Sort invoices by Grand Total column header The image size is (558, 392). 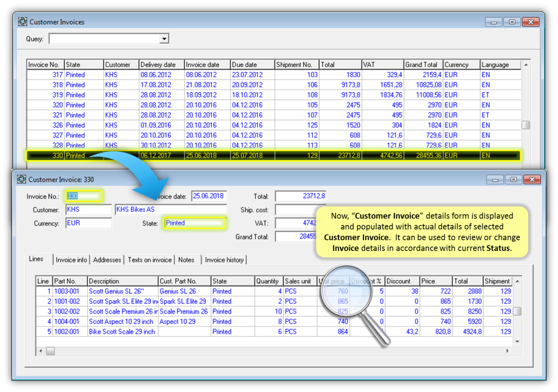[x=424, y=65]
